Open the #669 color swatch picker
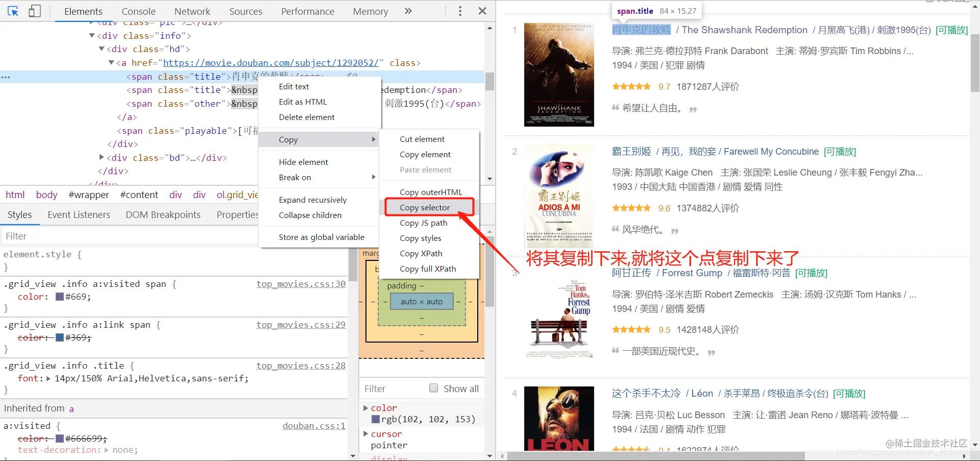This screenshot has height=461, width=980. tap(60, 297)
